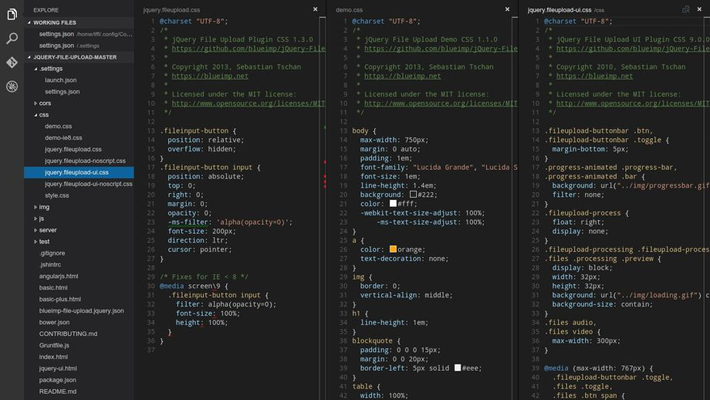Follow the github link in demo.css header

[441, 48]
